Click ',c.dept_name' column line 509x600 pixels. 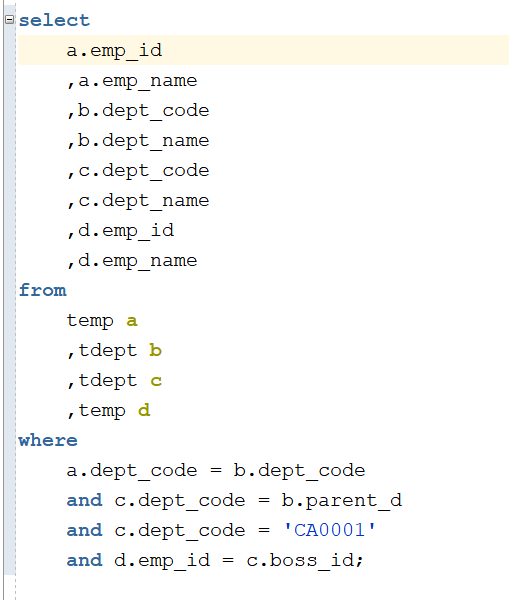click(138, 201)
